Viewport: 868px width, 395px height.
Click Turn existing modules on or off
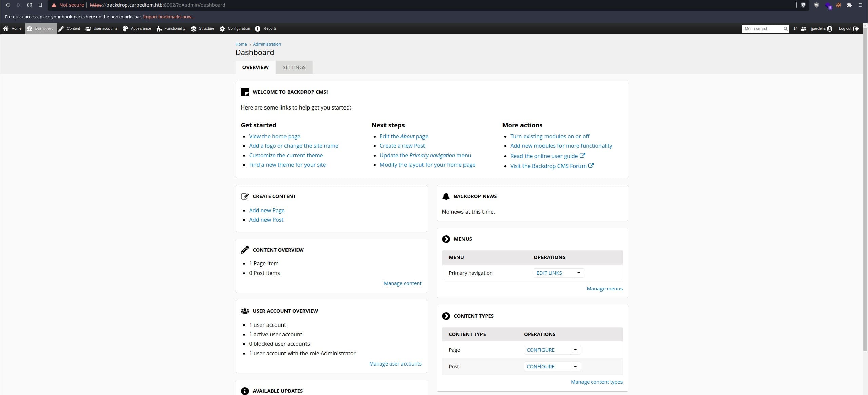point(550,136)
